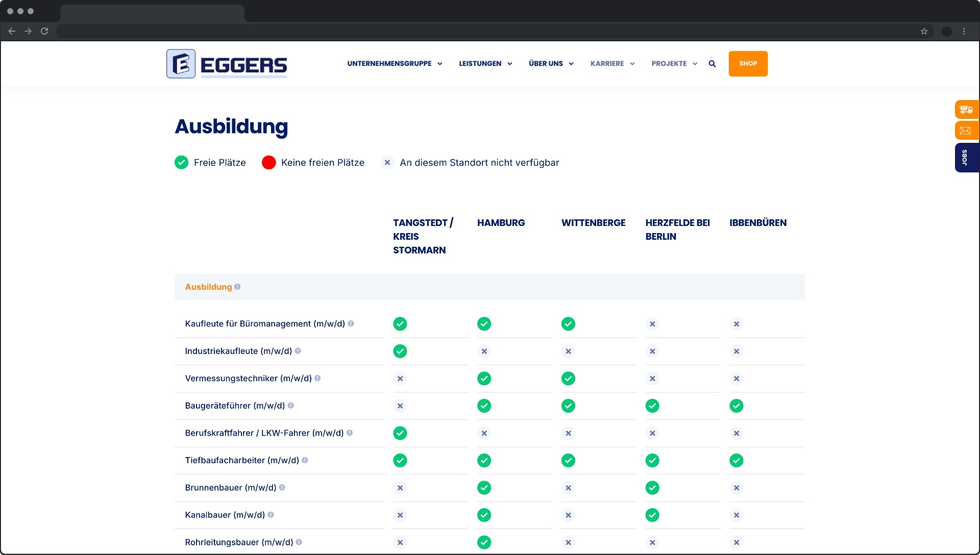This screenshot has height=555, width=980.
Task: Open the PROJEKTE dropdown chevron
Action: [x=695, y=63]
